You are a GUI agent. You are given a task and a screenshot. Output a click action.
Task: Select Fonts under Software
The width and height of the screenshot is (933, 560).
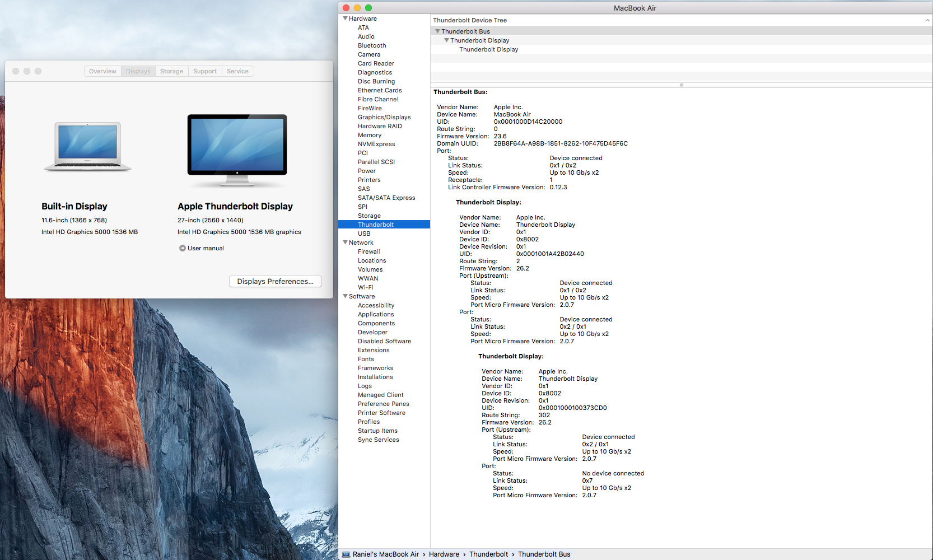(x=366, y=359)
